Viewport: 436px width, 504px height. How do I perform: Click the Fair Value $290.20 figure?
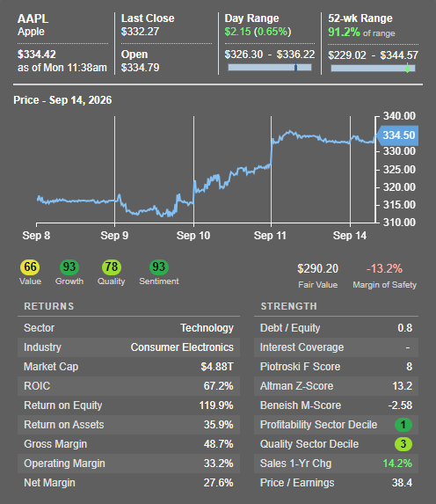click(x=317, y=269)
